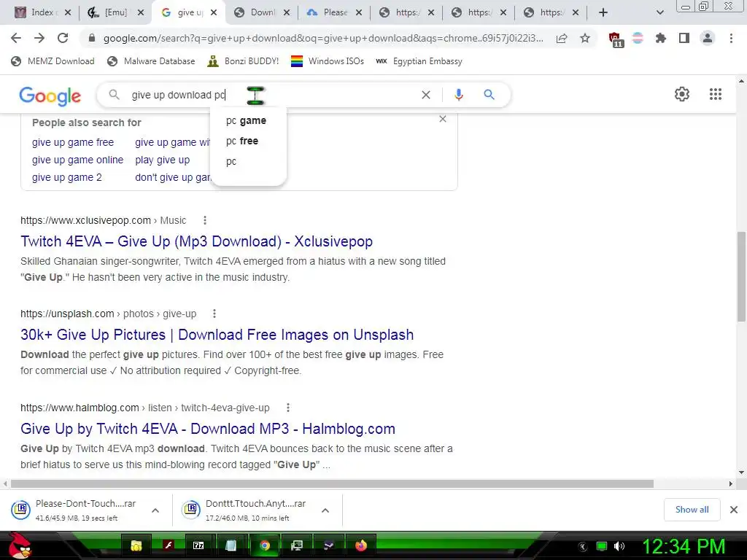Toggle the Chrome side panel
The image size is (747, 560).
pos(684,38)
